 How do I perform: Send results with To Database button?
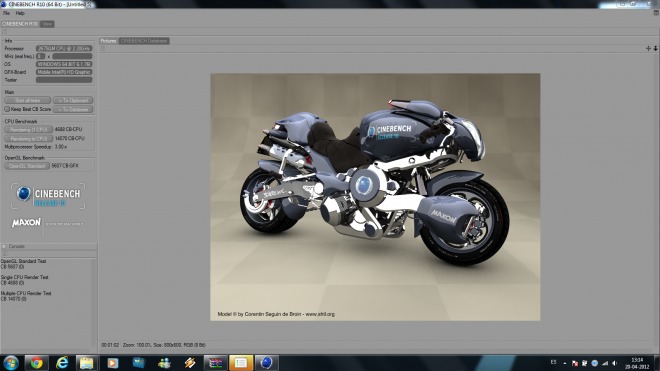pyautogui.click(x=73, y=109)
